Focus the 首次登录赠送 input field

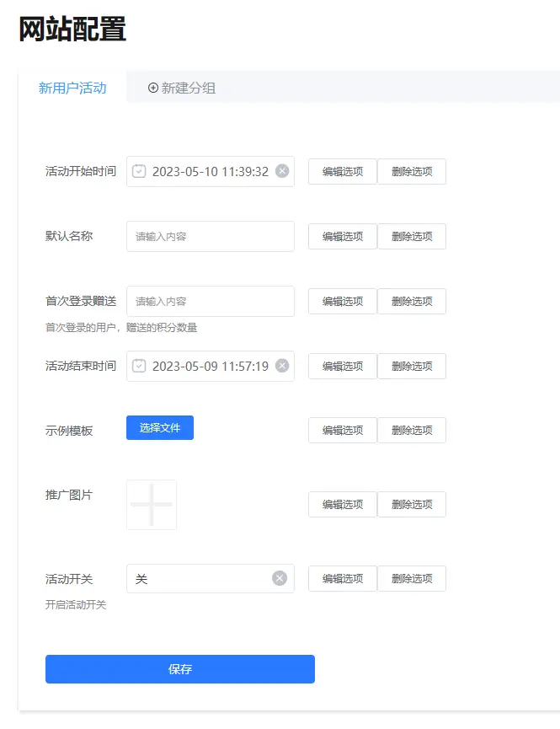(x=211, y=302)
